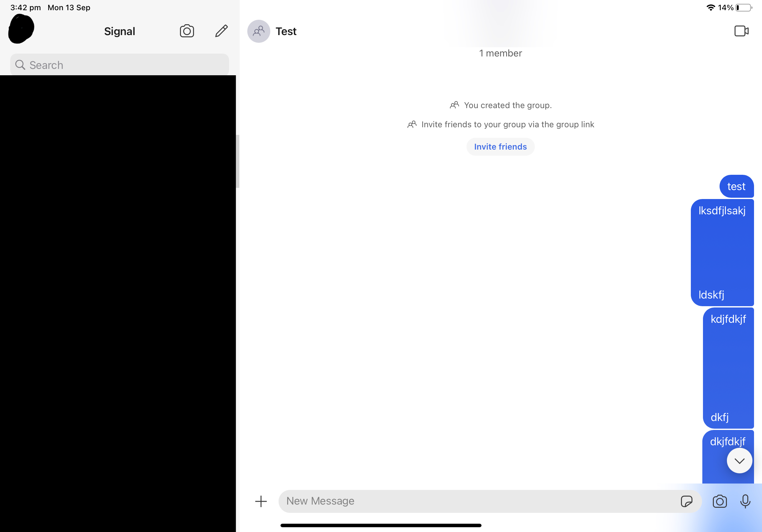The height and width of the screenshot is (532, 762).
Task: Take a photo with the camera icon beside input
Action: pyautogui.click(x=719, y=501)
